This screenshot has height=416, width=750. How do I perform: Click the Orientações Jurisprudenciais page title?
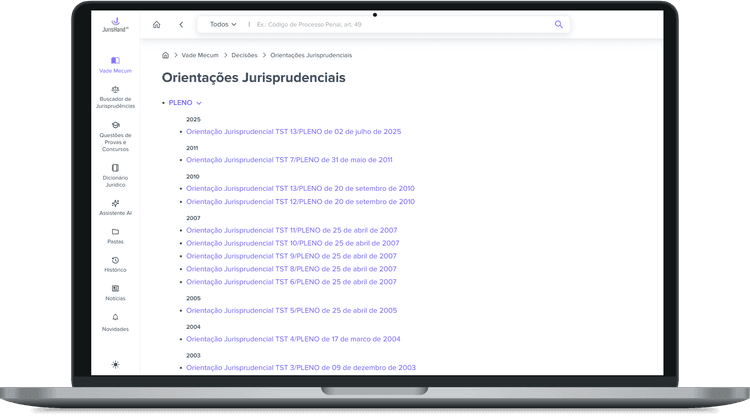(x=254, y=77)
